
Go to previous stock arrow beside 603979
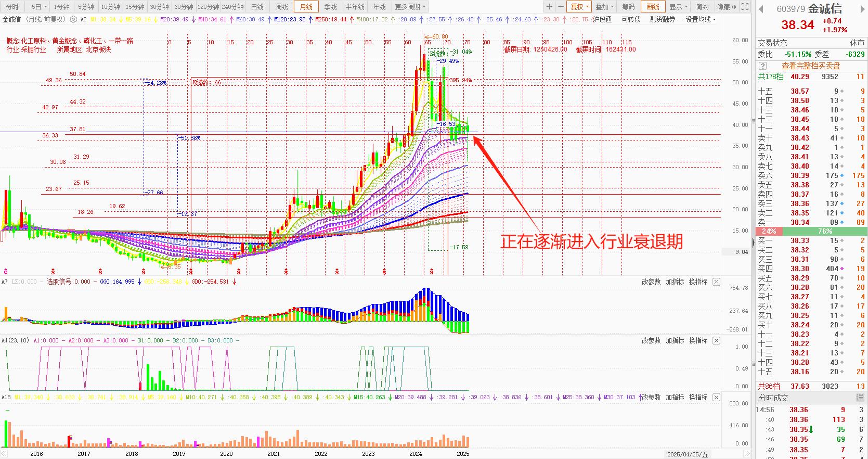[761, 9]
